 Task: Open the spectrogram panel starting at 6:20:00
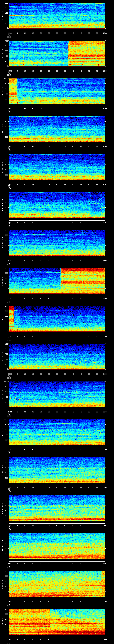57,243
